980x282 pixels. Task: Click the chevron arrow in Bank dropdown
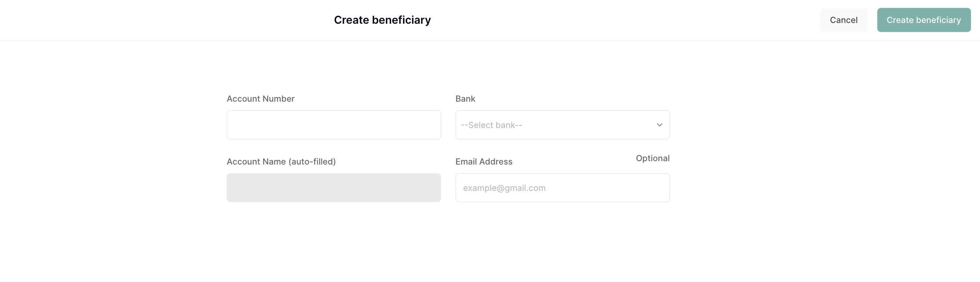point(659,125)
